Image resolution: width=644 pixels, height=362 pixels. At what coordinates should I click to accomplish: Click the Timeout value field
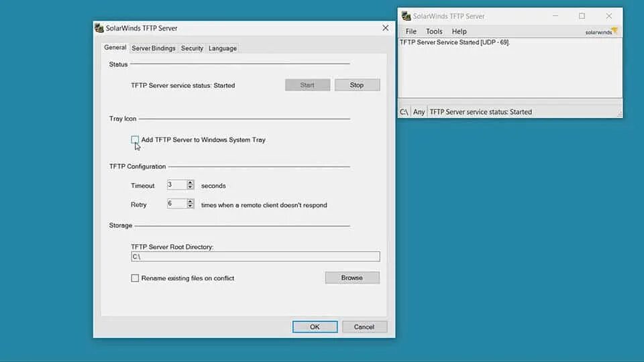tap(176, 185)
